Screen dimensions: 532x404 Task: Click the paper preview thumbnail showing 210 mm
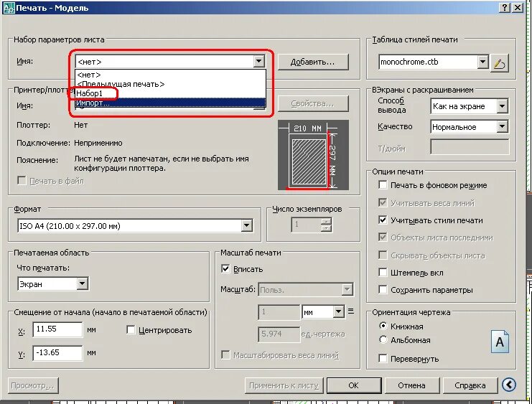[313, 155]
